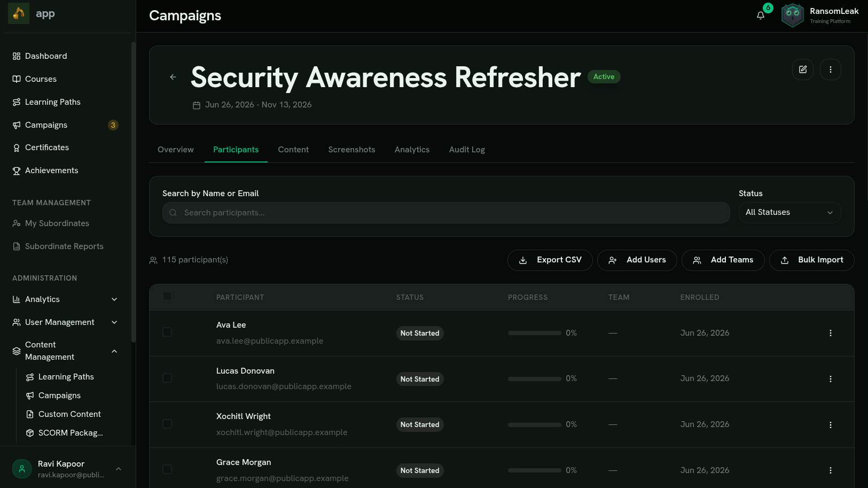Expand the Ravi Kapoor account menu
Viewport: 868px width, 488px height.
[x=119, y=469]
